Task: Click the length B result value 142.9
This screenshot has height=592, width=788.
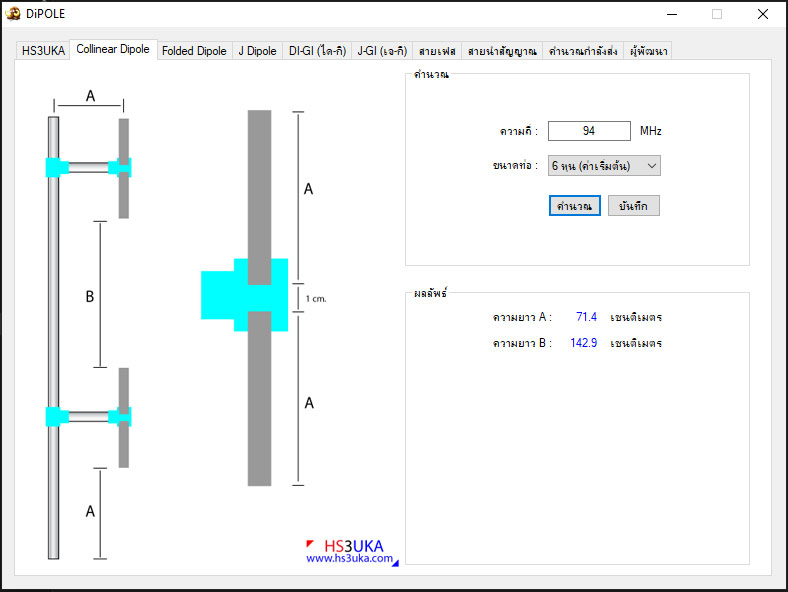Action: pos(583,343)
